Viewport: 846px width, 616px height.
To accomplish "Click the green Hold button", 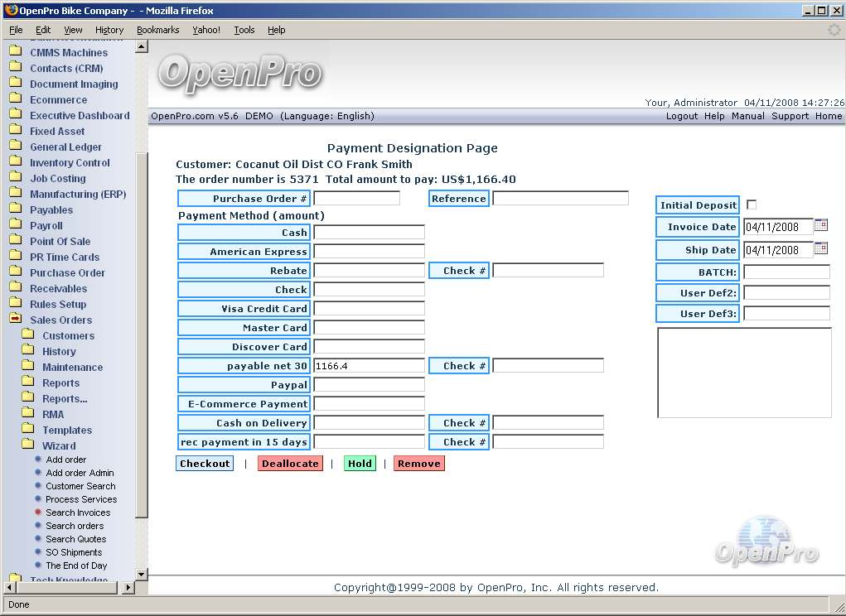I will click(x=360, y=464).
